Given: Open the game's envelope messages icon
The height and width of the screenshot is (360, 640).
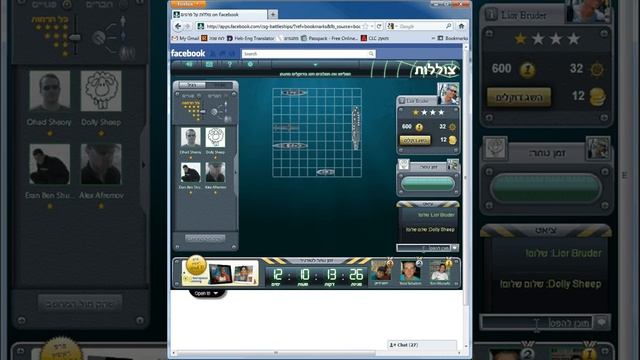Looking at the screenshot, I should (x=209, y=64).
